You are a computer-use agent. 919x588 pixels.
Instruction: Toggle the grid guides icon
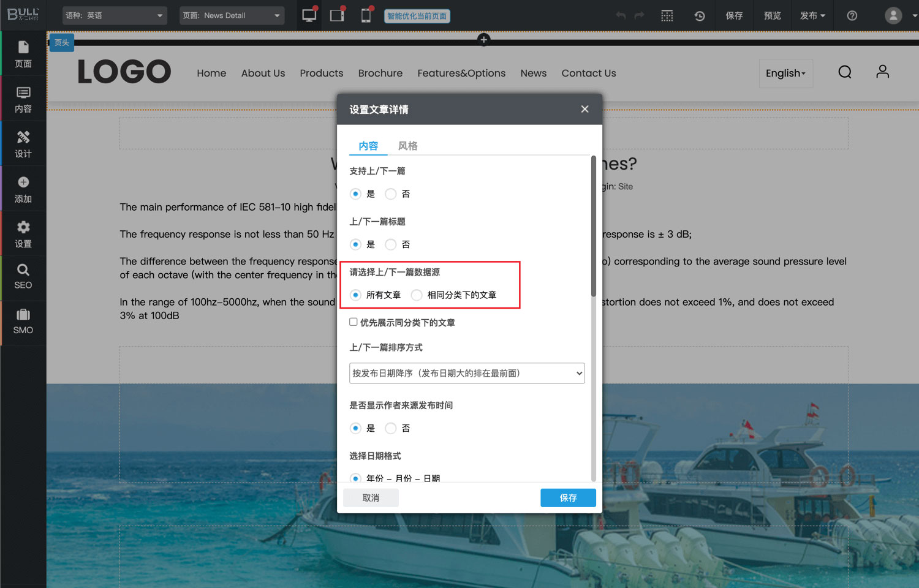(667, 16)
